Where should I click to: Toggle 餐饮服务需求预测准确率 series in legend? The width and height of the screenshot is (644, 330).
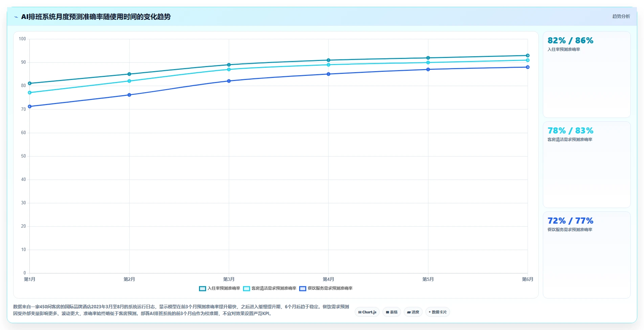click(326, 288)
